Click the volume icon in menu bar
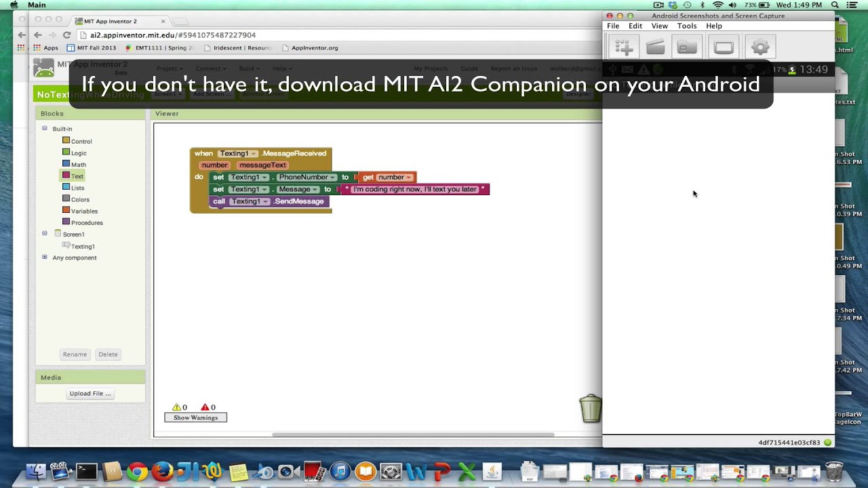 [x=732, y=5]
